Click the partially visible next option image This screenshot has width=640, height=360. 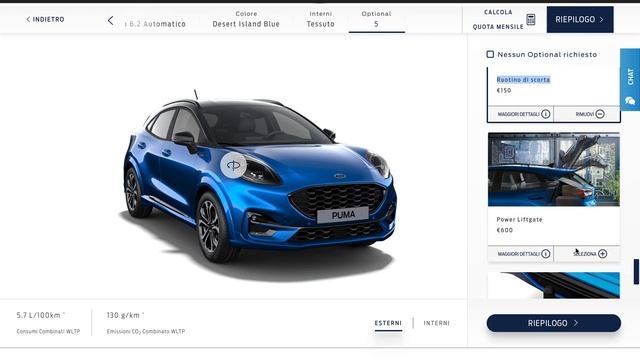coord(554,285)
